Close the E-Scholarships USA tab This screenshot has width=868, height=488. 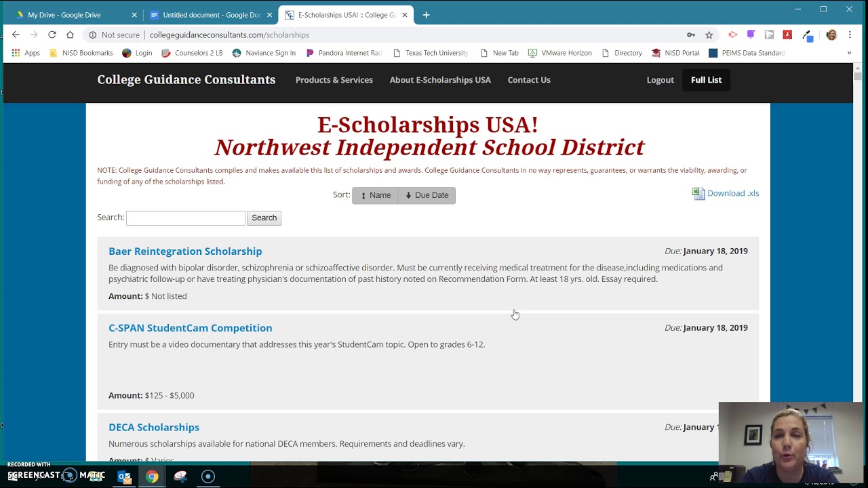[x=405, y=15]
